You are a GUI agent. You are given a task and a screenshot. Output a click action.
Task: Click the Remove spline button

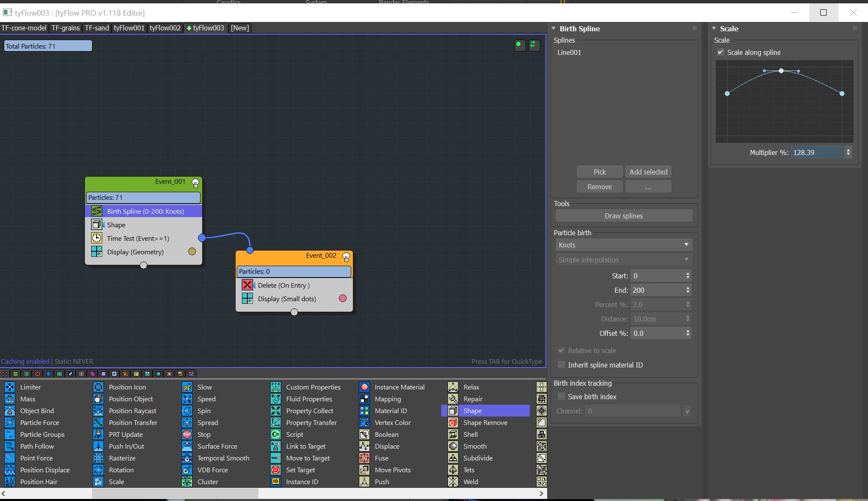tap(599, 187)
